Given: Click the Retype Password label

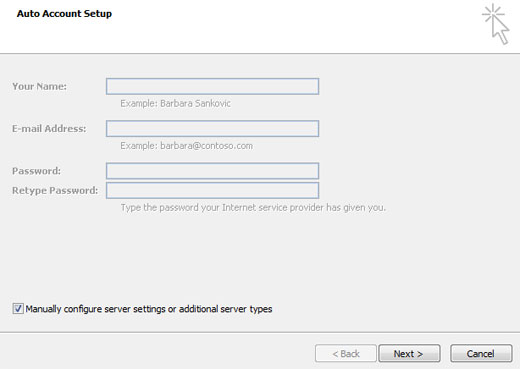Looking at the screenshot, I should point(55,191).
